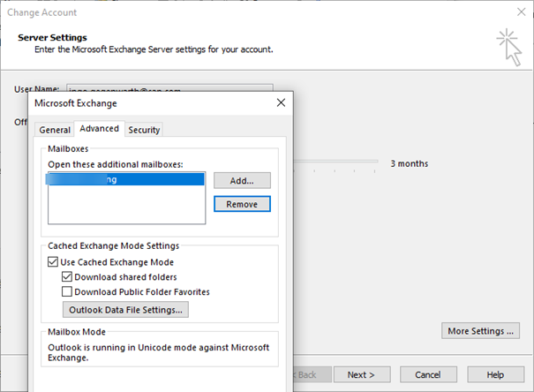Open the Security tab
The width and height of the screenshot is (534, 392).
click(x=144, y=130)
